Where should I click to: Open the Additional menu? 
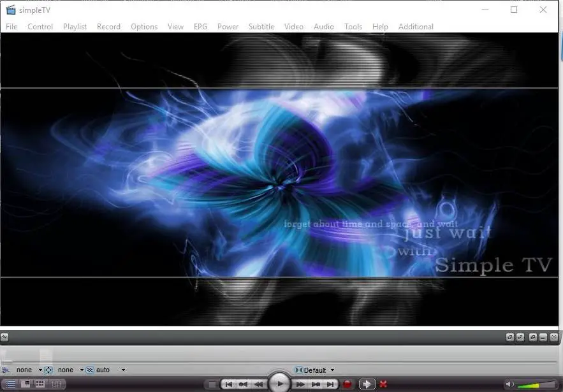416,27
